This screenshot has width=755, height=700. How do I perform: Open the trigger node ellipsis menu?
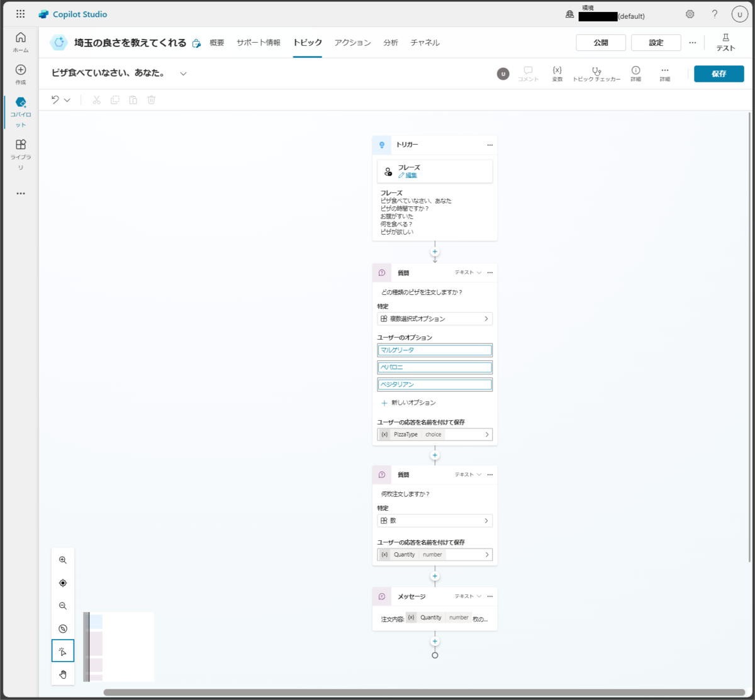pos(490,145)
